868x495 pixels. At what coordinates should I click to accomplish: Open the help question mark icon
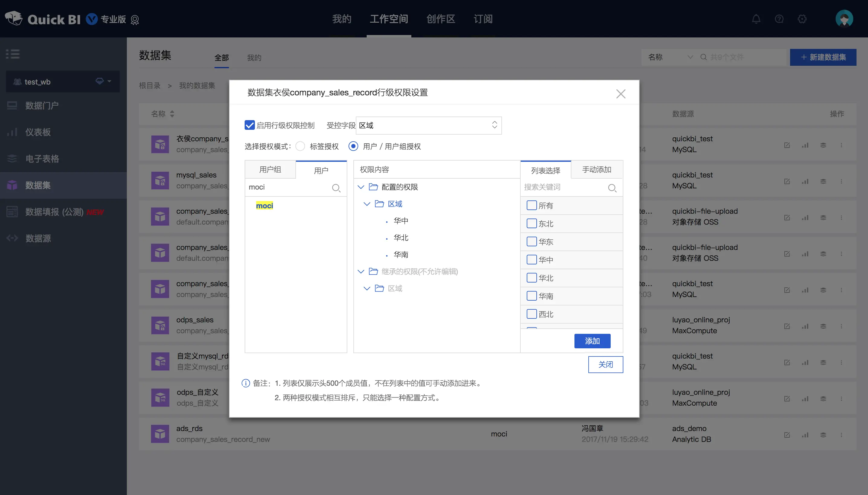tap(779, 19)
